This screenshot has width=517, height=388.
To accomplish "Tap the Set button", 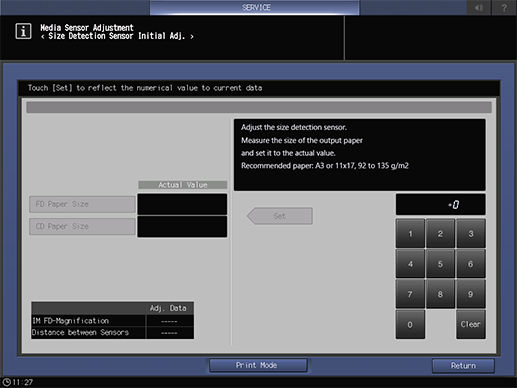I will [280, 216].
